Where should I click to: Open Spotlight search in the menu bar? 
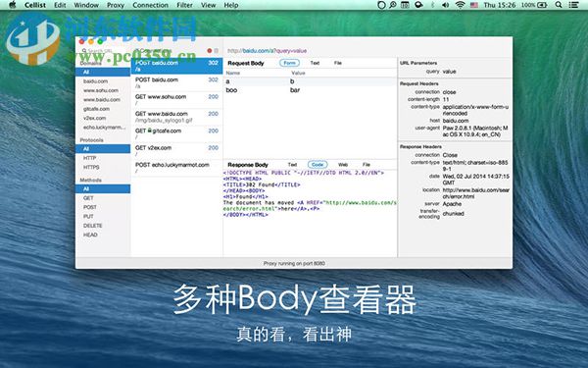pos(559,5)
